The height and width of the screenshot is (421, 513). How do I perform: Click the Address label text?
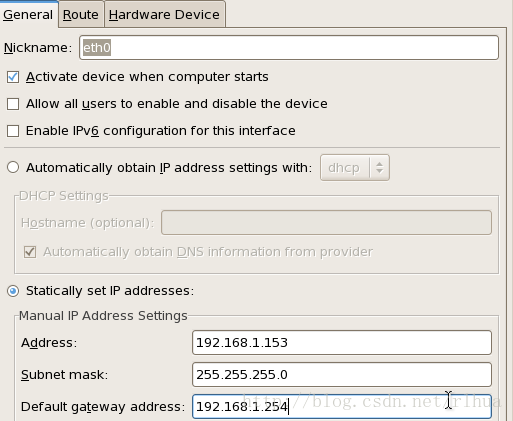tap(49, 343)
